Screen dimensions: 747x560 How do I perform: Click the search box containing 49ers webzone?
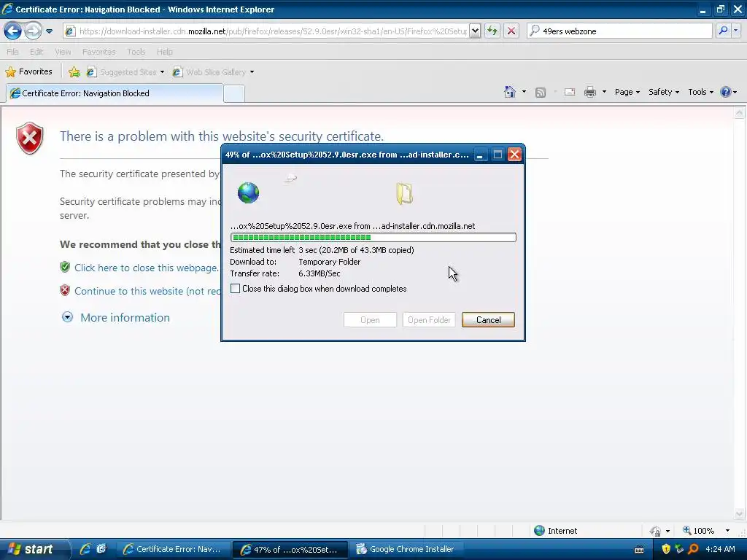[619, 31]
